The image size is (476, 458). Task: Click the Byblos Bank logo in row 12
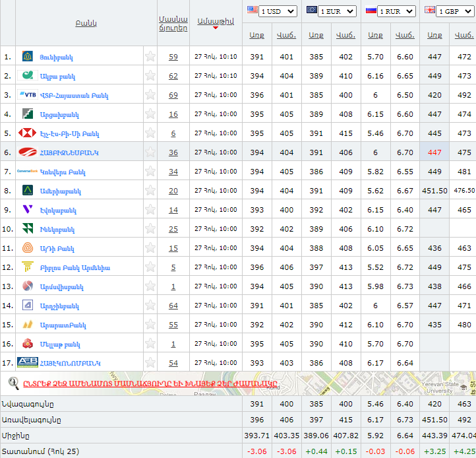click(x=28, y=267)
